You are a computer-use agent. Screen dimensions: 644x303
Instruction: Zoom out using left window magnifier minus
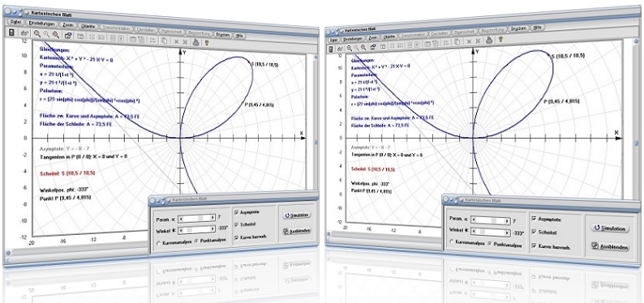click(x=56, y=35)
